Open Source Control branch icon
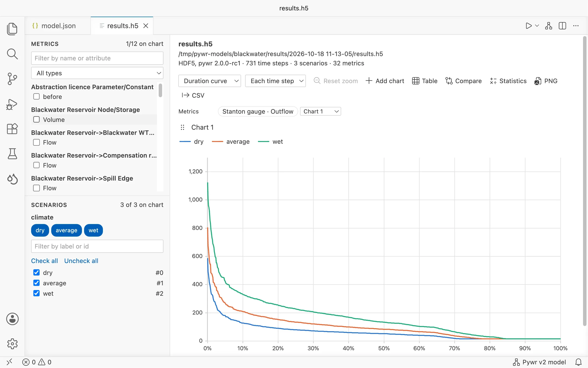The width and height of the screenshot is (588, 368). [12, 79]
